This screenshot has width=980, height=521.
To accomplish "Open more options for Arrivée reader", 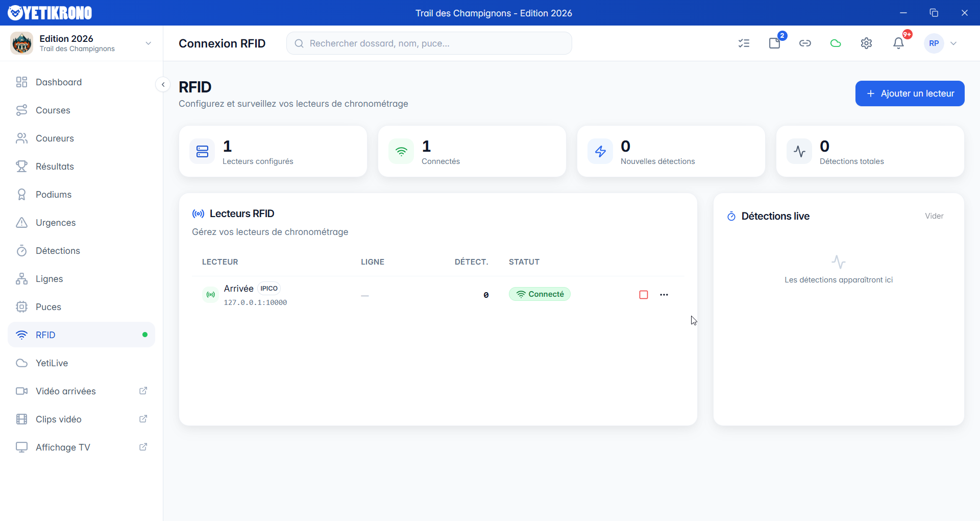I will click(664, 295).
